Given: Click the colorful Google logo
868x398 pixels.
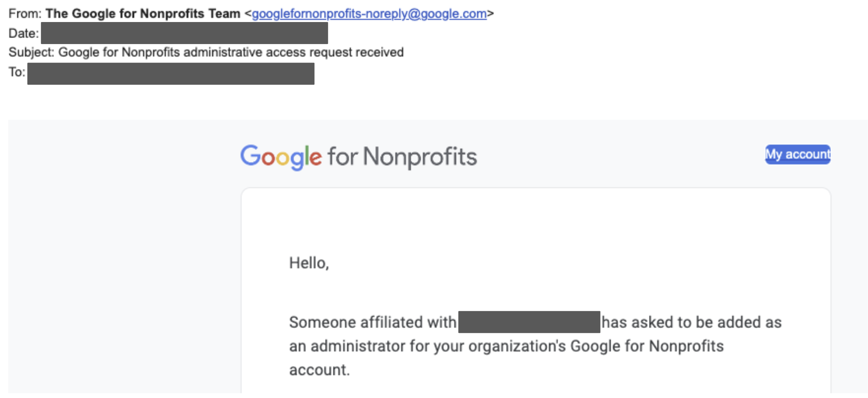Looking at the screenshot, I should (281, 157).
